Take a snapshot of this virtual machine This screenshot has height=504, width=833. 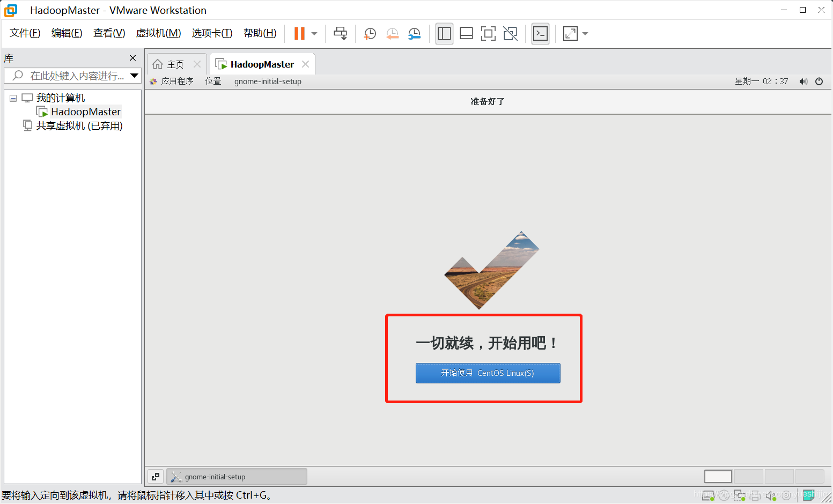click(370, 34)
